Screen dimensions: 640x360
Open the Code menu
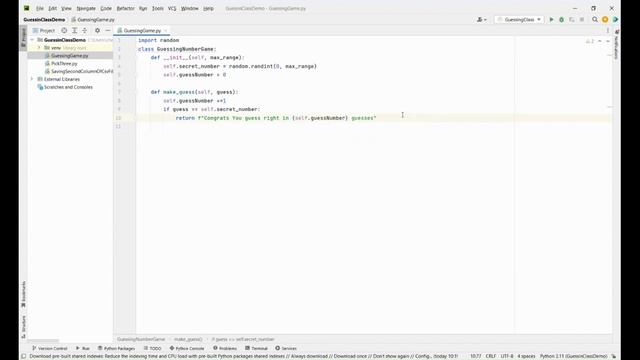(106, 8)
